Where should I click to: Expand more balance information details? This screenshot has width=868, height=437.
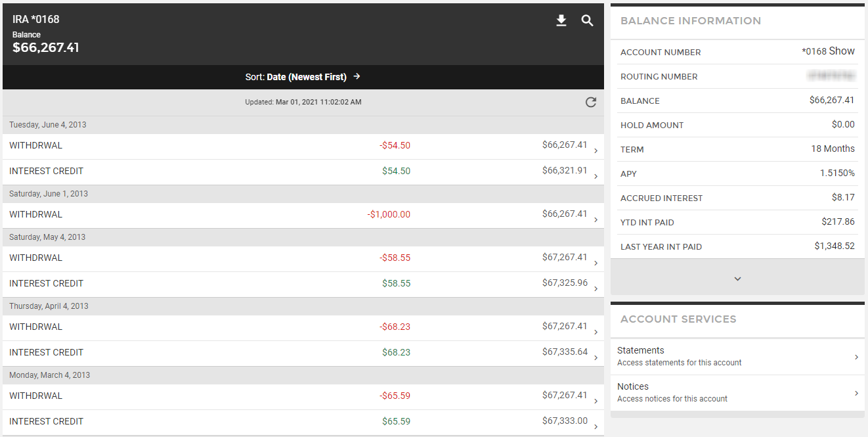click(x=737, y=279)
